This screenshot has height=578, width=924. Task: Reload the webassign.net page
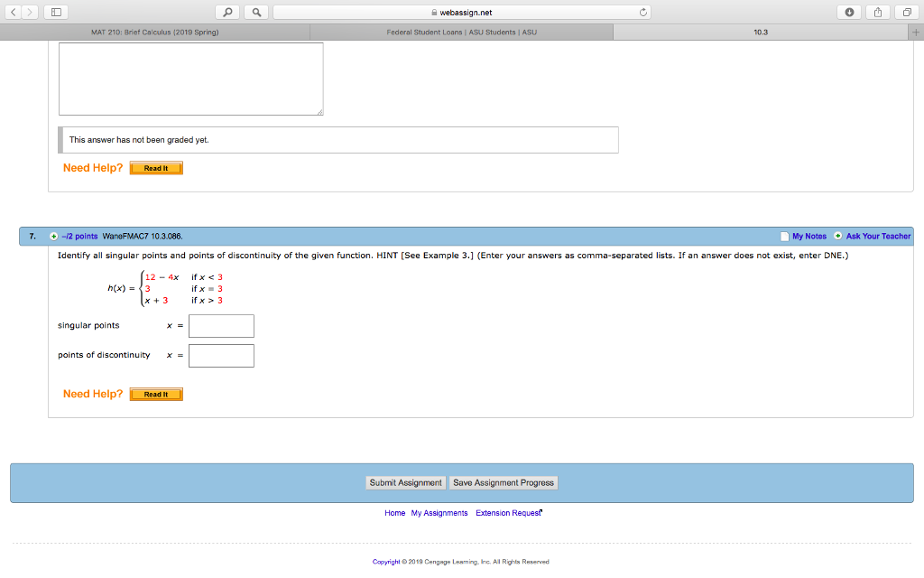coord(643,12)
